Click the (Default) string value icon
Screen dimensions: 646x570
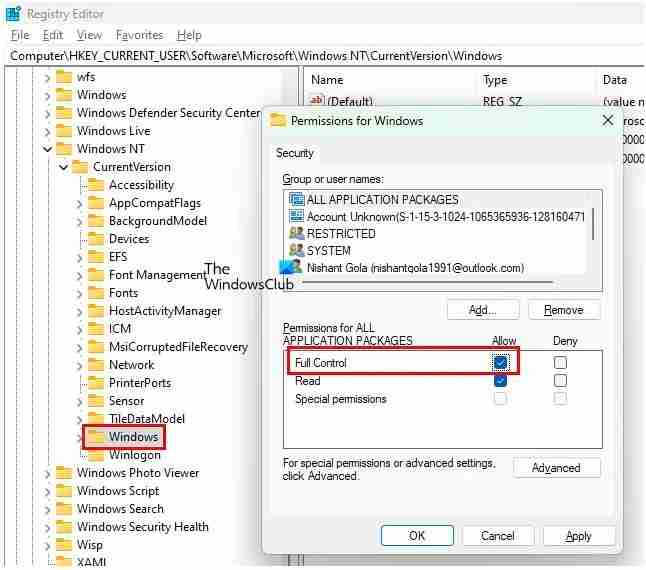point(317,100)
